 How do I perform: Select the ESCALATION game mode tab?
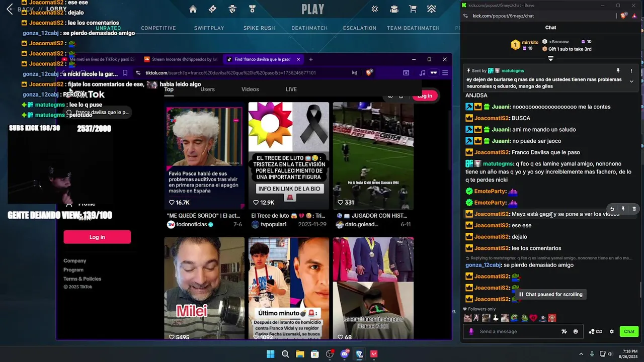pos(360,28)
